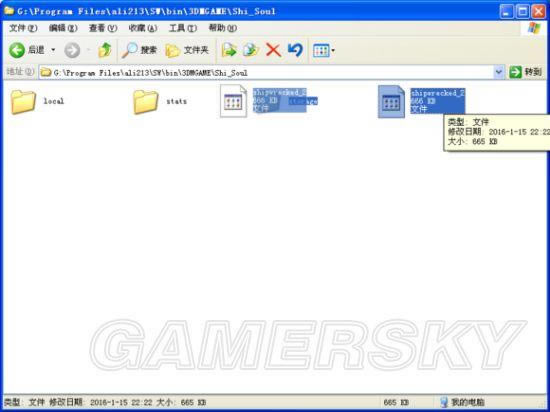Toggle the Folders (文件夹) pane
The width and height of the screenshot is (550, 412).
point(187,50)
